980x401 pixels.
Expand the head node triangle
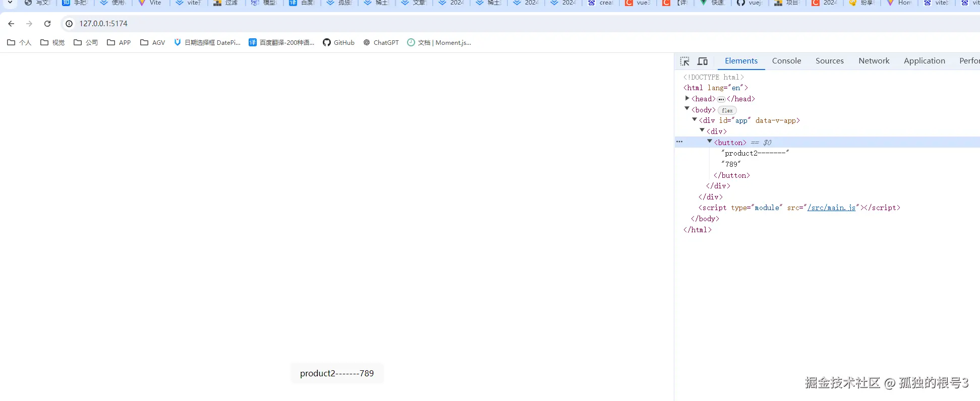click(687, 98)
